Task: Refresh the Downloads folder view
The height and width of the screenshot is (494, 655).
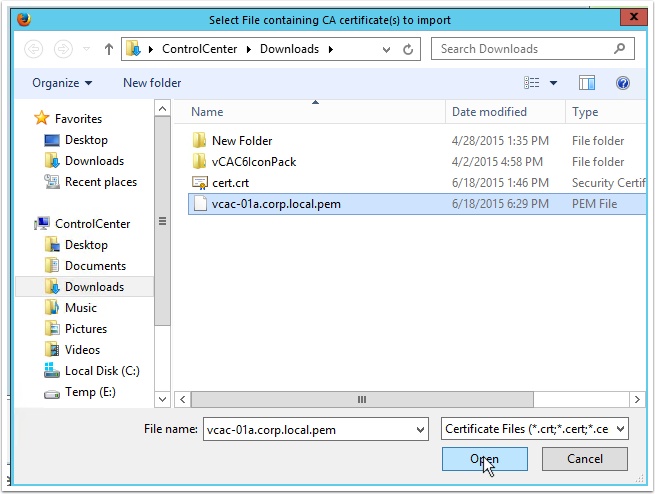Action: 408,49
